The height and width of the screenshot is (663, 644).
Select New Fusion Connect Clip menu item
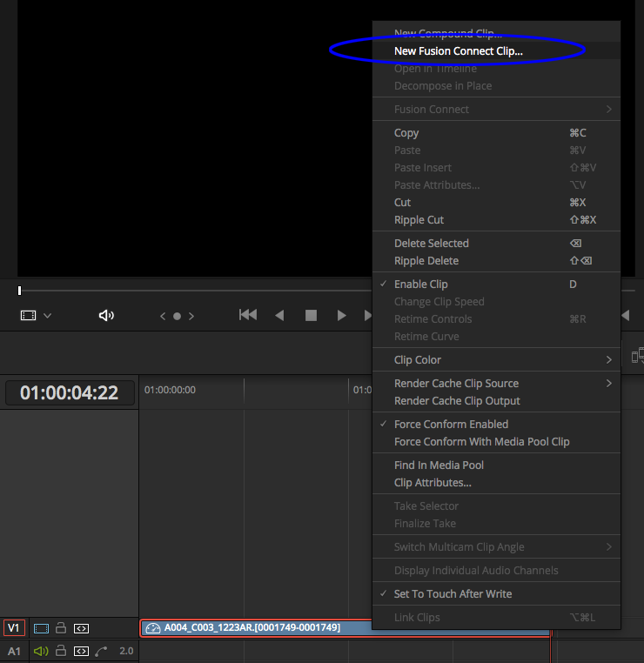[x=458, y=51]
